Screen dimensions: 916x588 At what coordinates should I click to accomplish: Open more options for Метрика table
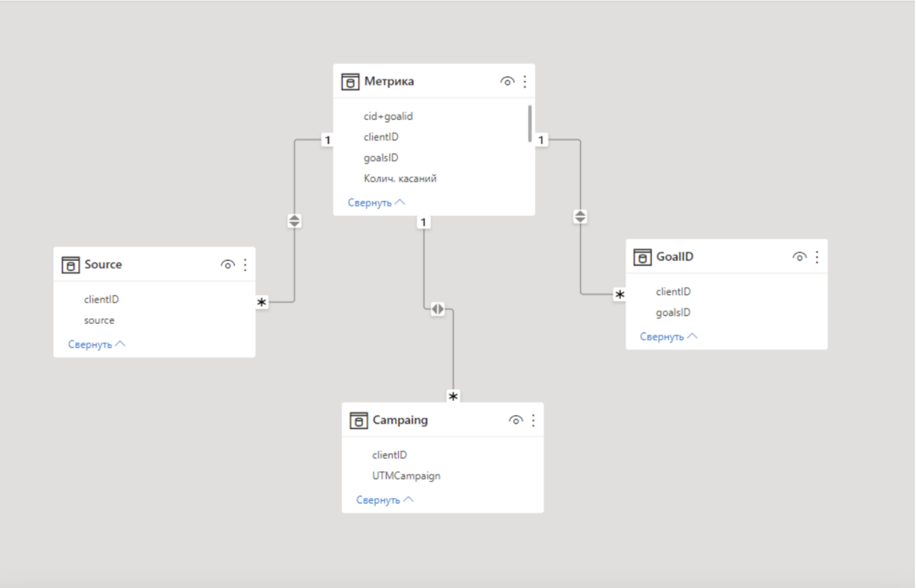(525, 81)
